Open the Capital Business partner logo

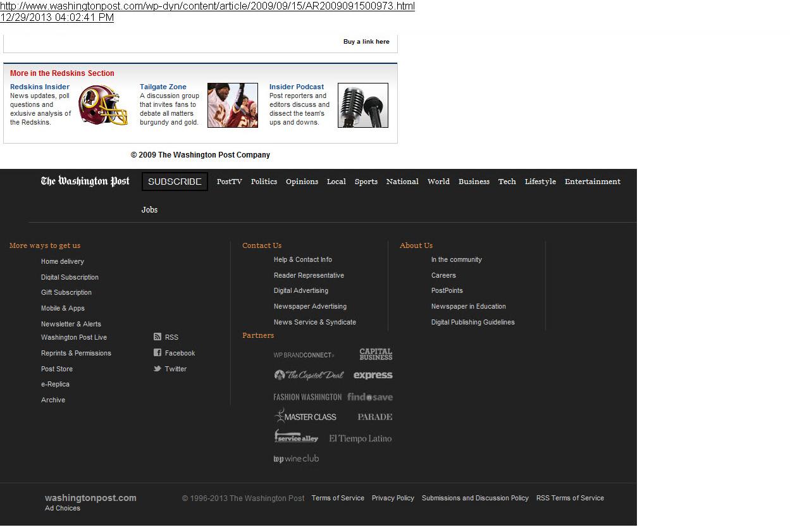(x=376, y=354)
